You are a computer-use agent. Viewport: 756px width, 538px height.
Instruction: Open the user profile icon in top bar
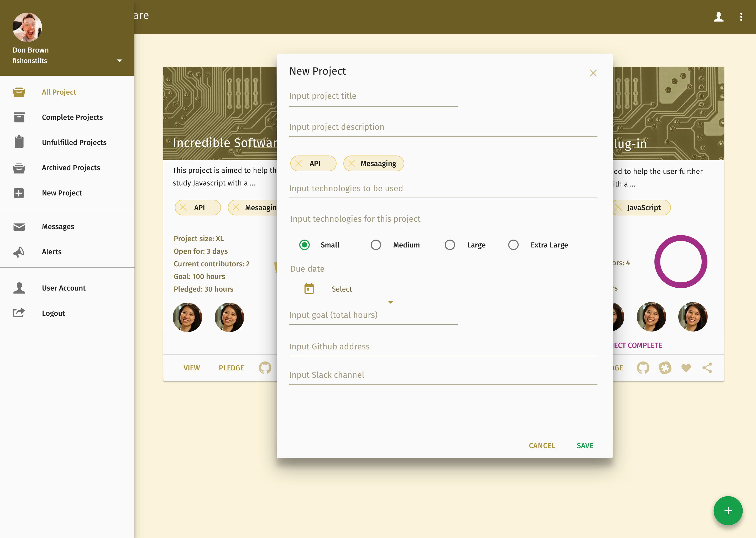point(718,17)
